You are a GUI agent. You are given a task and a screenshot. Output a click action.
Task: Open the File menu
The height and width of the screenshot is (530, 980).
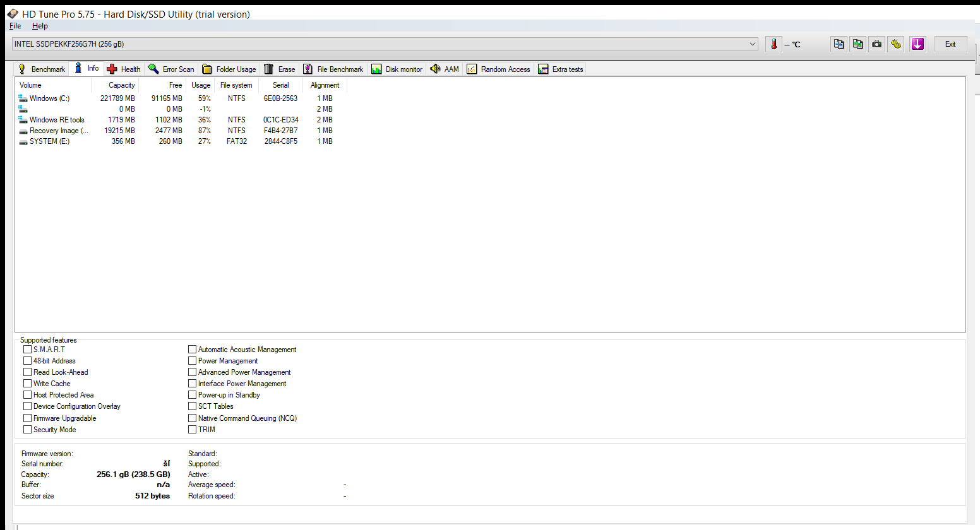[x=15, y=26]
